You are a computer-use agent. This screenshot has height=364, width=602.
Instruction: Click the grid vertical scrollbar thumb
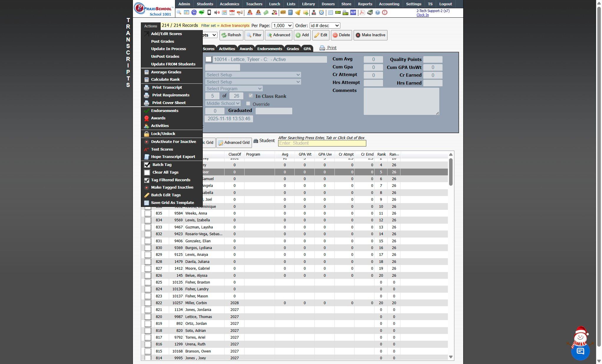point(451,172)
